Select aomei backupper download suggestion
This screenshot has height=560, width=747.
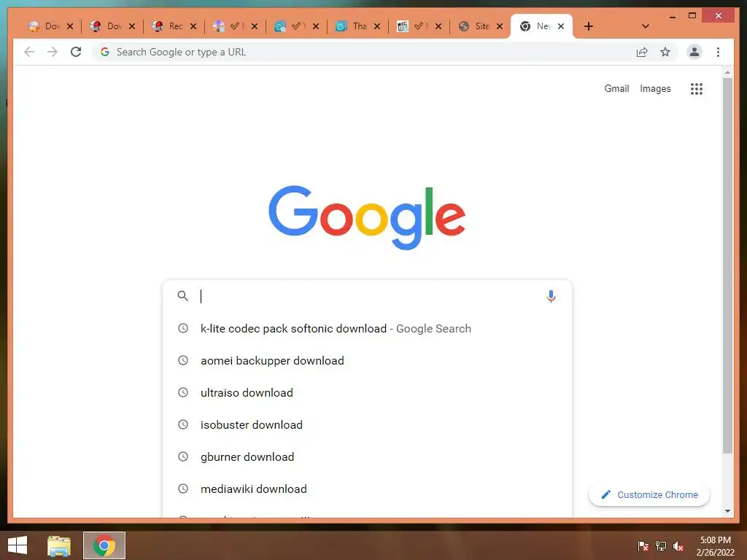(367, 360)
